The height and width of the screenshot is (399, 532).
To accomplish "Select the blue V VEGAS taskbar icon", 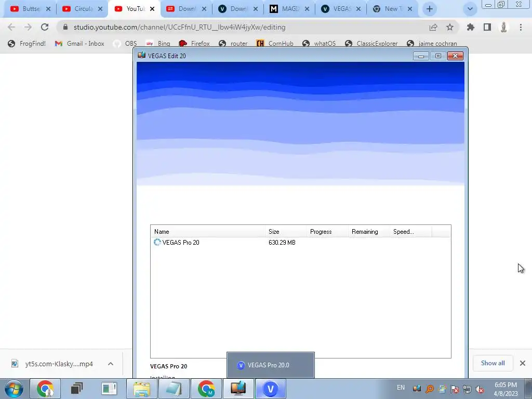I will (x=270, y=389).
